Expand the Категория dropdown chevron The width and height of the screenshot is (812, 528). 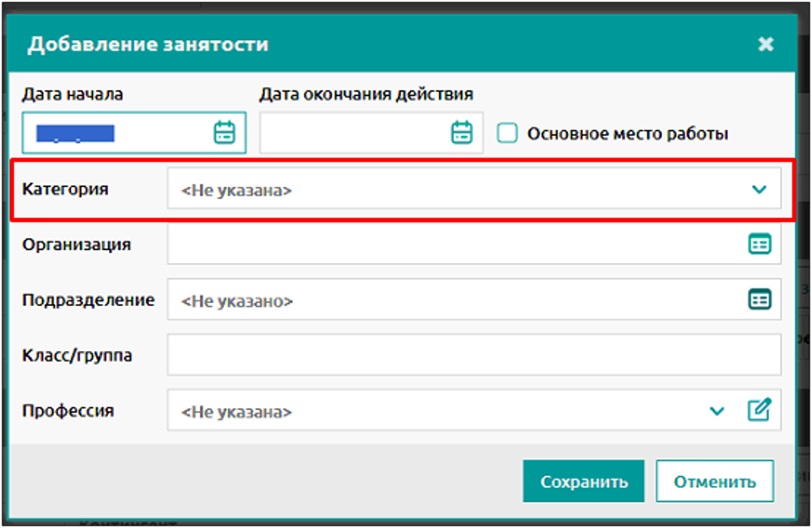[x=759, y=189]
